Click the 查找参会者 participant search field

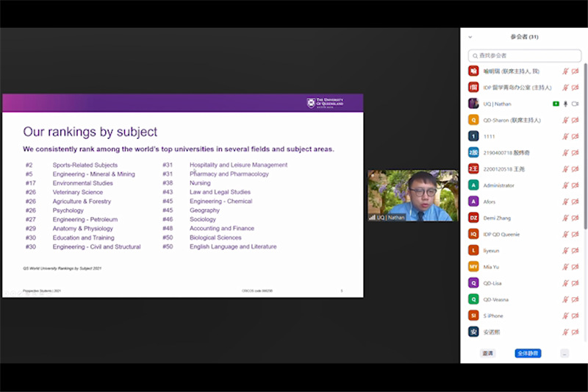pyautogui.click(x=523, y=55)
